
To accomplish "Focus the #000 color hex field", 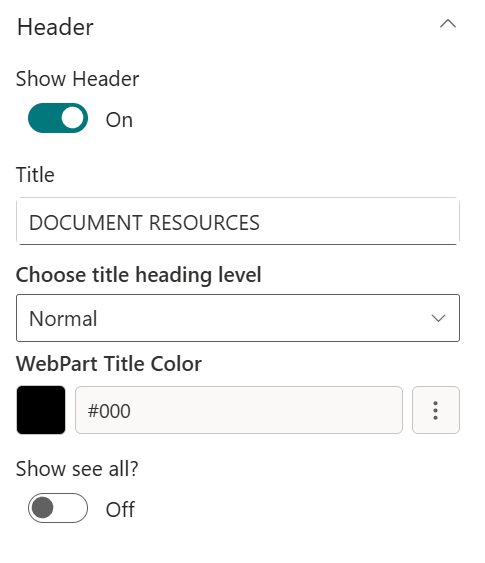I will [239, 410].
